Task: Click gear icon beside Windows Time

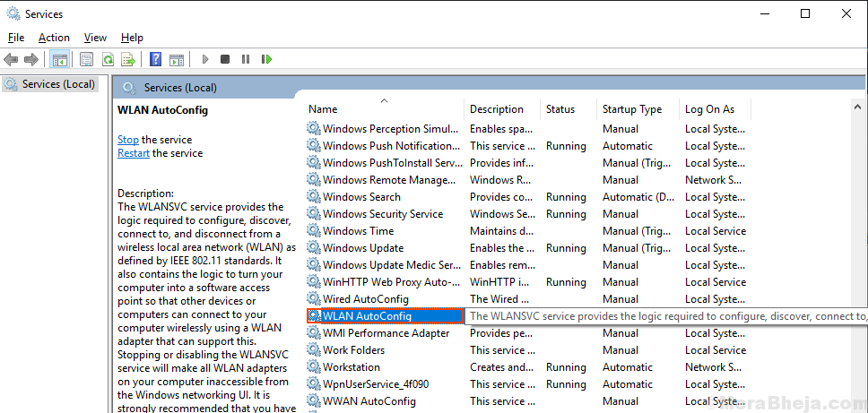Action: 314,231
